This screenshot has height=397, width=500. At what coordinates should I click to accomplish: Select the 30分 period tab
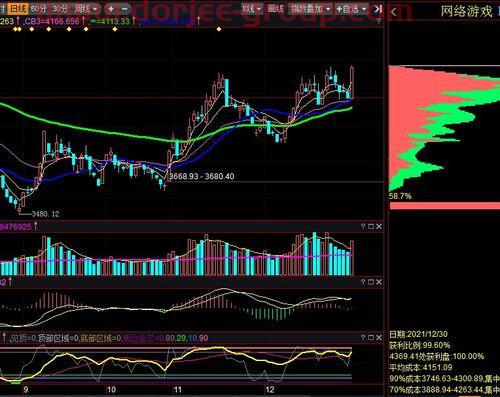pos(60,9)
